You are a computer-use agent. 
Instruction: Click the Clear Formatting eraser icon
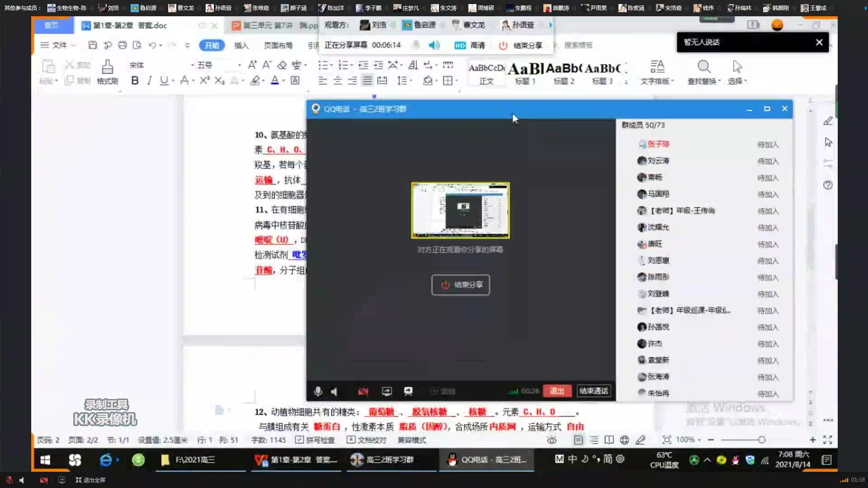(x=282, y=65)
